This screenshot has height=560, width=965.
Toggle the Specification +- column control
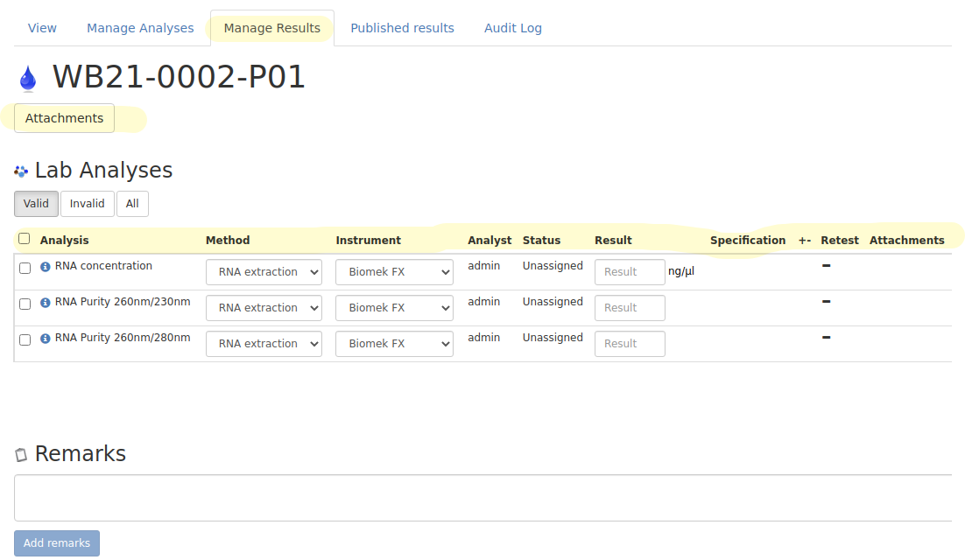click(805, 240)
